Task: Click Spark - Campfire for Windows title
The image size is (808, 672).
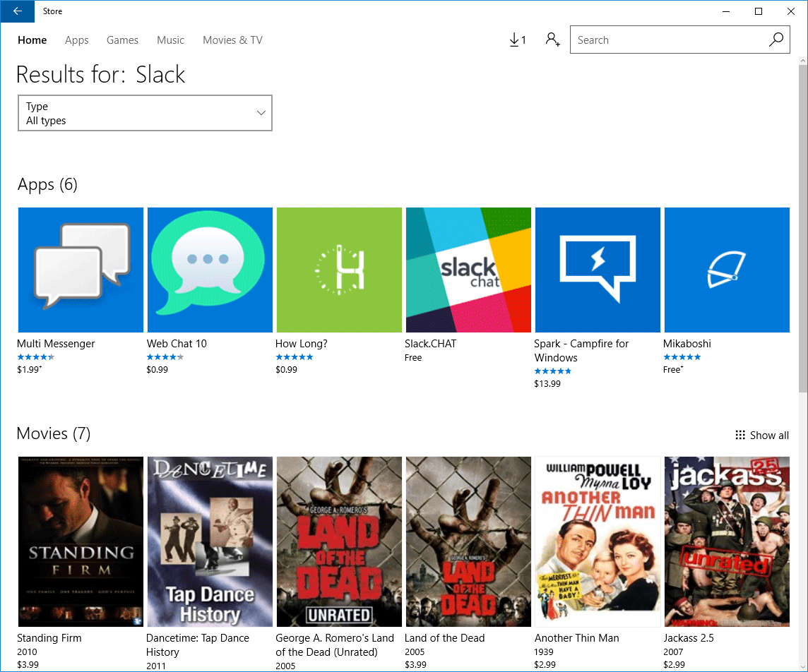Action: (x=581, y=351)
